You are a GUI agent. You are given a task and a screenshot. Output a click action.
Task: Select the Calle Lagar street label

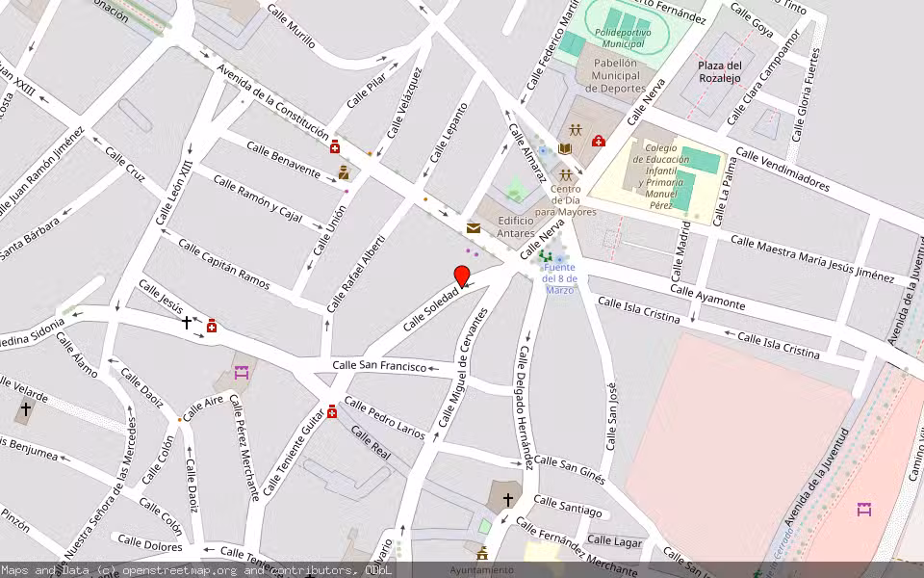(614, 540)
